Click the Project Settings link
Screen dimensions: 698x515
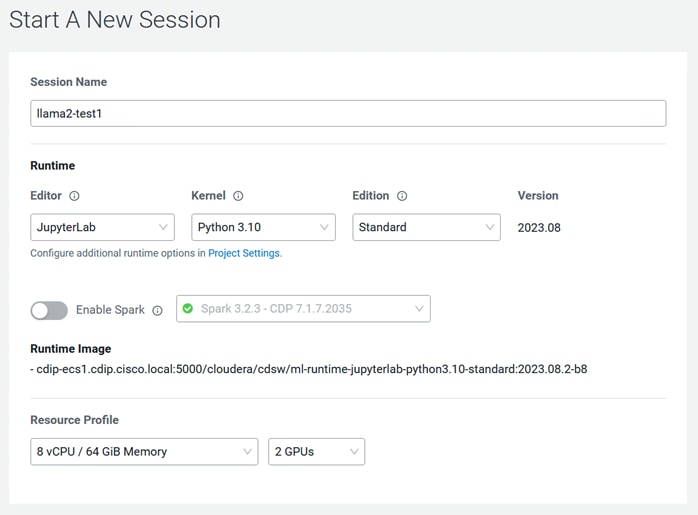tap(244, 253)
